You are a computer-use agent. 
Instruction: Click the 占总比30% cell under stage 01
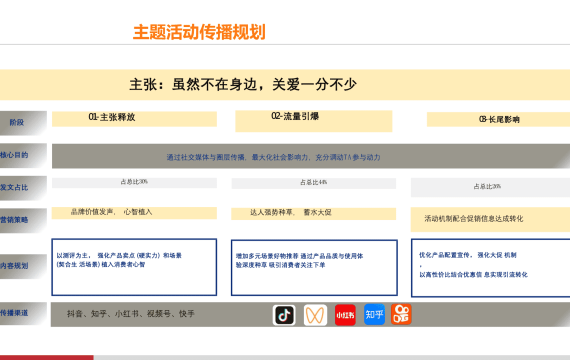point(134,183)
